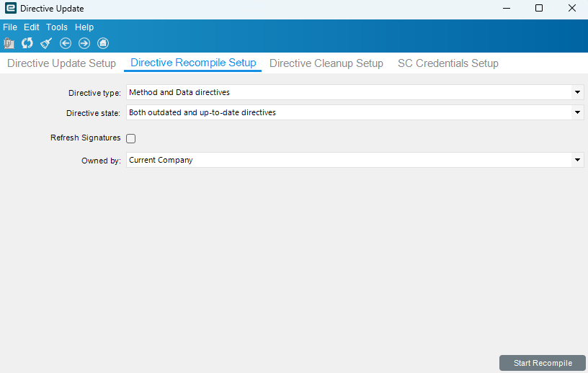Click the clear broom toolbar icon

[46, 43]
